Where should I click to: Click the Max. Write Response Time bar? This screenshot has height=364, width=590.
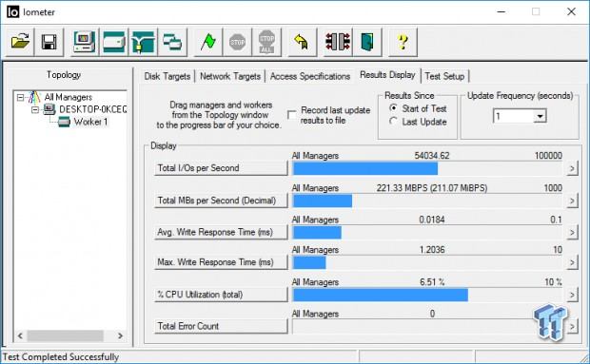tap(427, 262)
